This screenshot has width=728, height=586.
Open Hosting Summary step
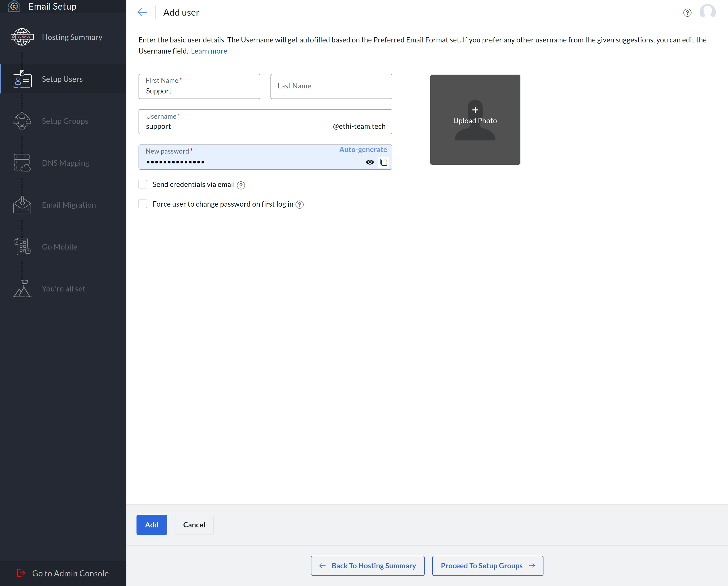click(63, 37)
